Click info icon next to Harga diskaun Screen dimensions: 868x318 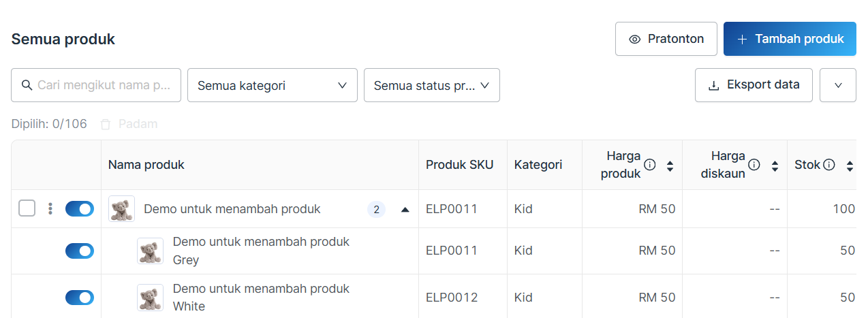(754, 165)
